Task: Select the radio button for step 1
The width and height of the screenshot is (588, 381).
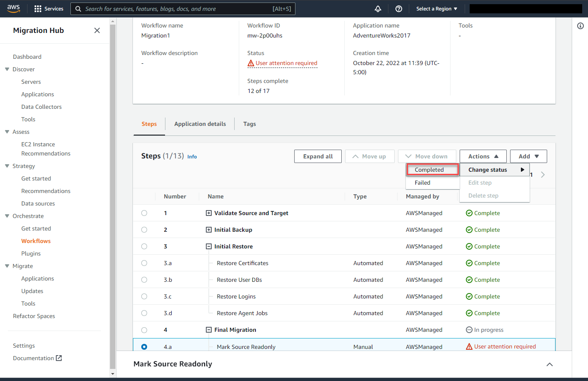Action: click(x=144, y=213)
